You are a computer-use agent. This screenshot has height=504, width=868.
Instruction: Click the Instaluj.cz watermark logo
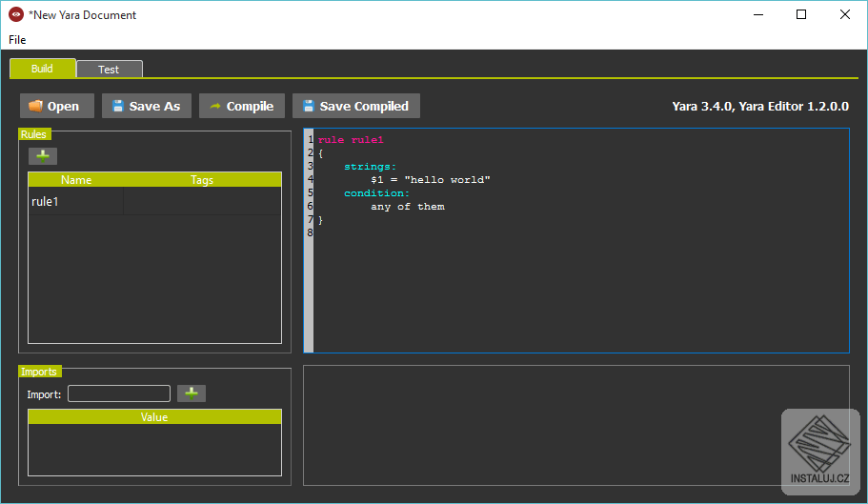[819, 451]
